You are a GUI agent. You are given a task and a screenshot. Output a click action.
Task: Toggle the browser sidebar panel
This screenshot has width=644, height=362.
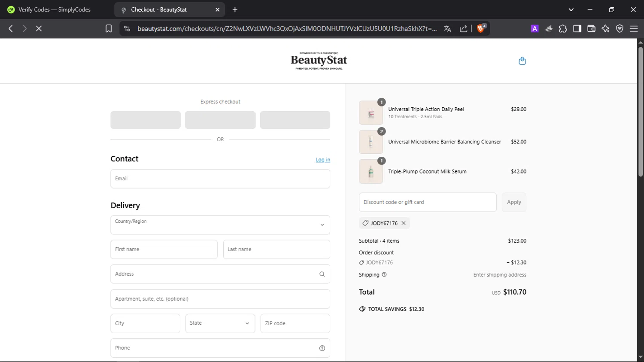[x=577, y=28]
